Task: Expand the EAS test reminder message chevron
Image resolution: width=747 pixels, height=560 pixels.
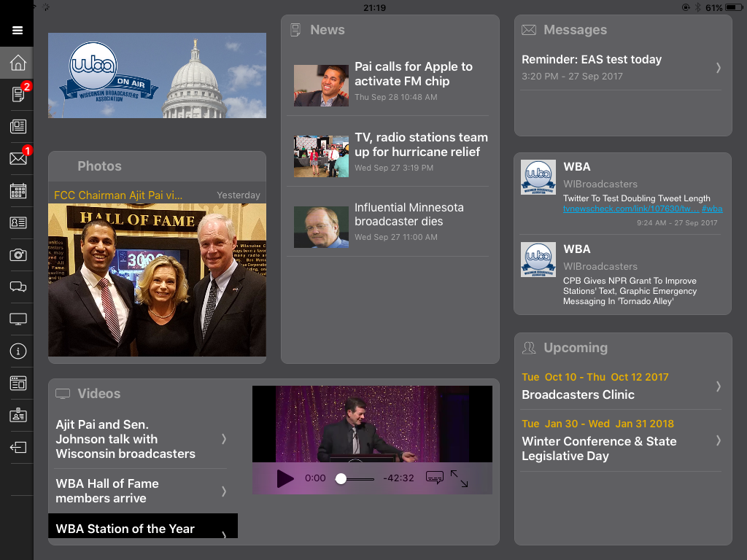Action: [x=718, y=67]
